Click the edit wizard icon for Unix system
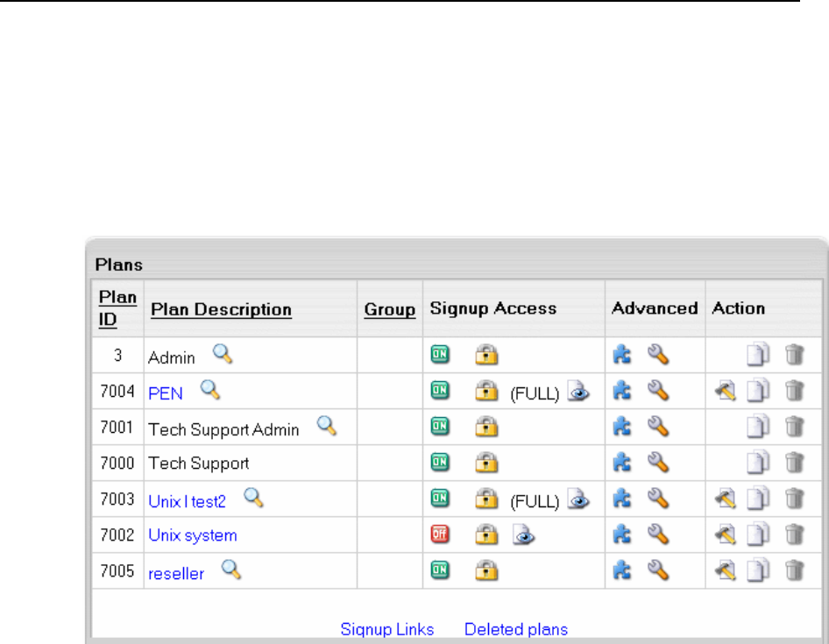This screenshot has width=829, height=644. 725,535
